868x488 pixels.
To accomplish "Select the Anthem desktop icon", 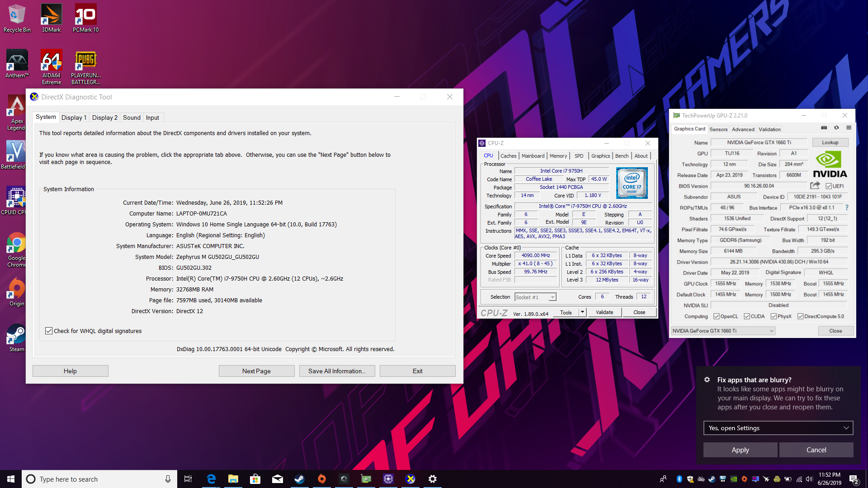I will pyautogui.click(x=17, y=64).
